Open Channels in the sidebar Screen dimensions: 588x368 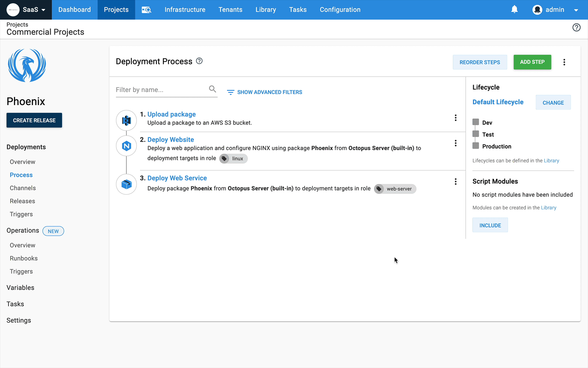23,188
